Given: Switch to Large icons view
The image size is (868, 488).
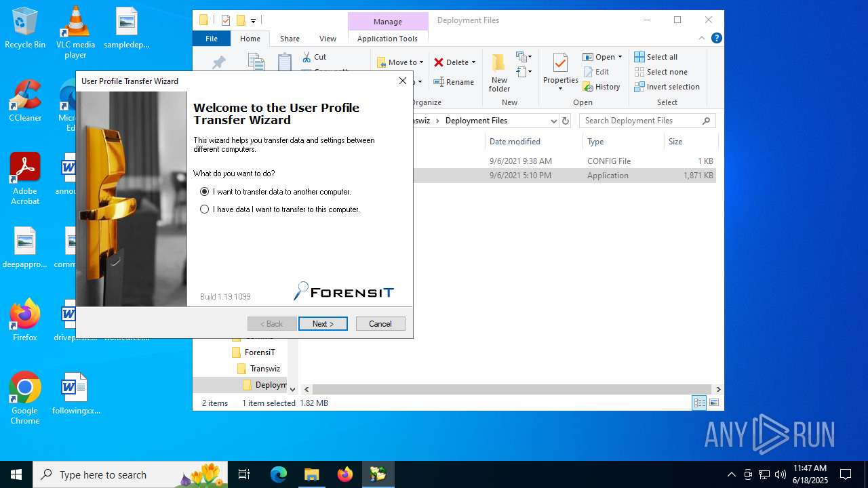Looking at the screenshot, I should click(713, 403).
